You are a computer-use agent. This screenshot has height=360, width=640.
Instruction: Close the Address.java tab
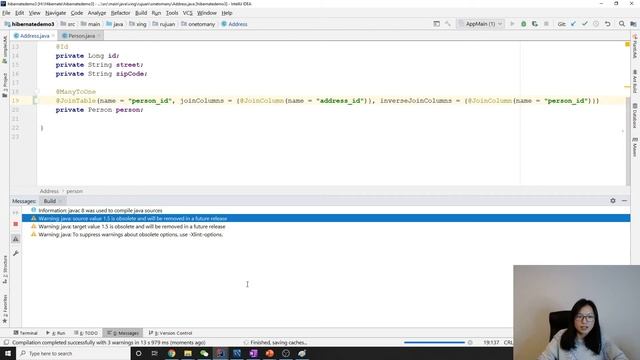[x=53, y=36]
